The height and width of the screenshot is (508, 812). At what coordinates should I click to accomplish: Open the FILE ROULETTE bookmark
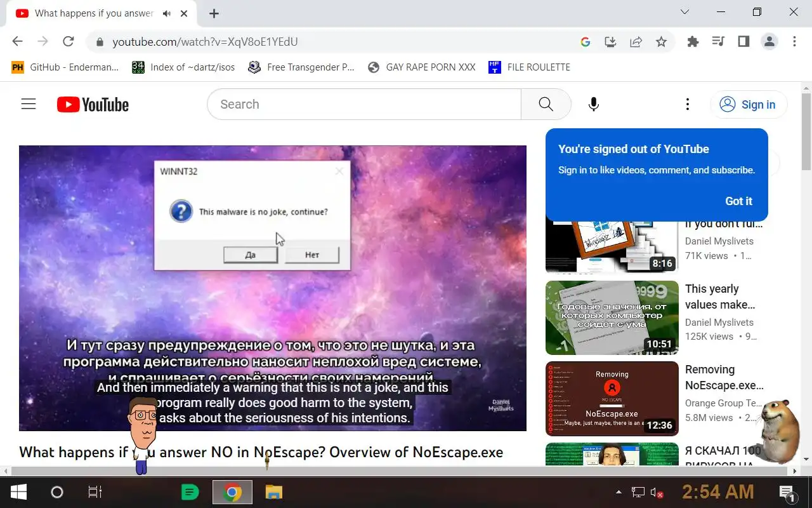529,67
